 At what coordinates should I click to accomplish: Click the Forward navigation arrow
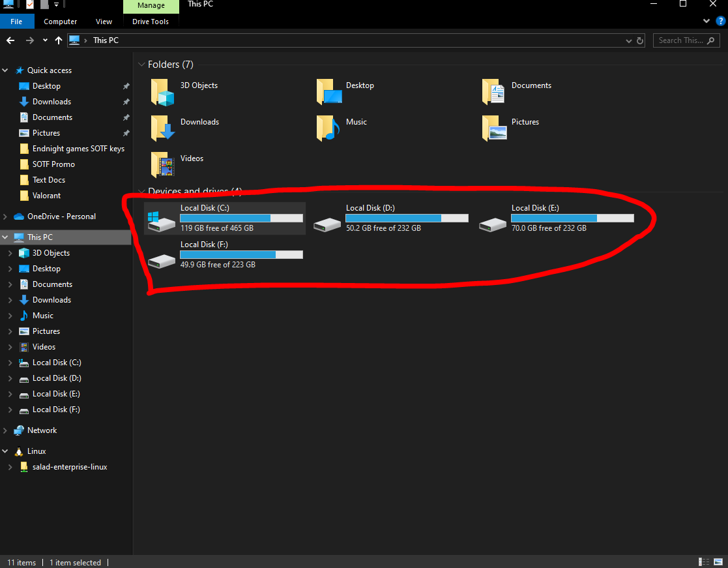click(30, 40)
